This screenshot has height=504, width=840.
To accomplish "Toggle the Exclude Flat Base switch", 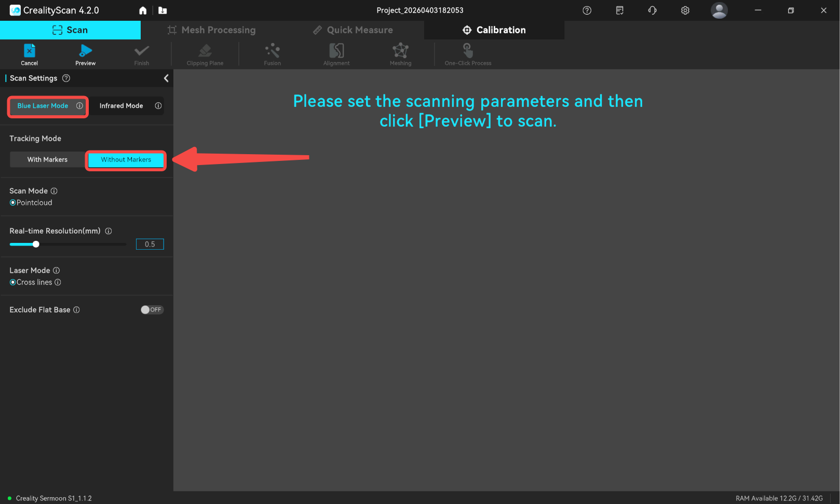I will [x=152, y=310].
